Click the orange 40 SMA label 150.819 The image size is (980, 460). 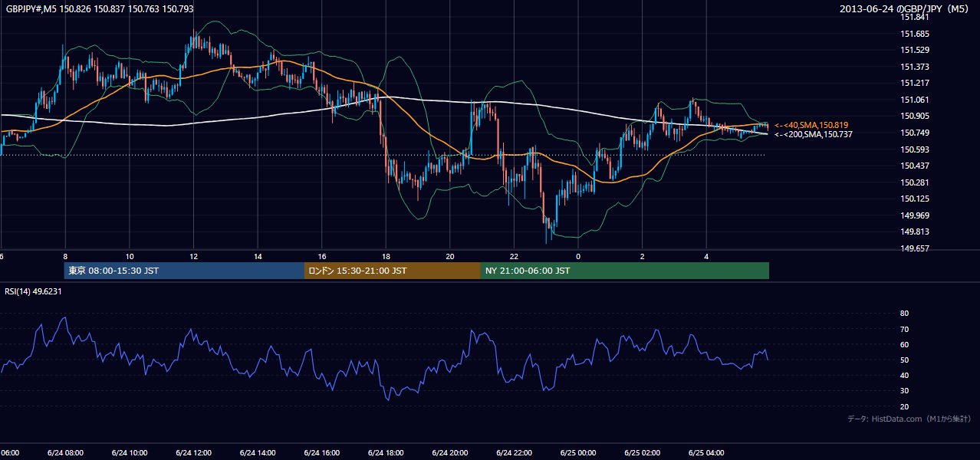(811, 125)
